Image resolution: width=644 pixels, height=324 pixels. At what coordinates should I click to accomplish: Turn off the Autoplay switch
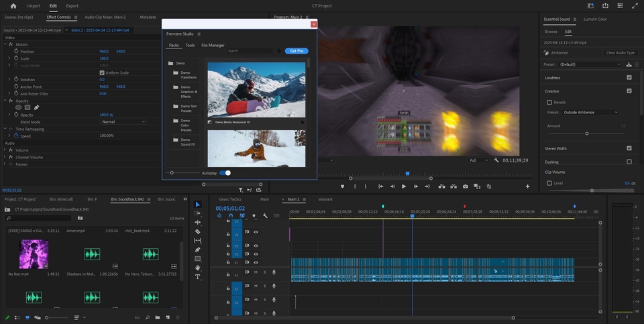(x=225, y=173)
